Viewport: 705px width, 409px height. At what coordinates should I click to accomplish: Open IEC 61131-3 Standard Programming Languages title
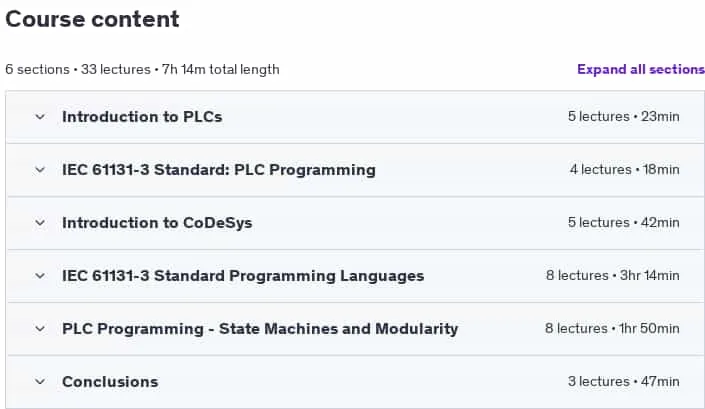tap(243, 276)
